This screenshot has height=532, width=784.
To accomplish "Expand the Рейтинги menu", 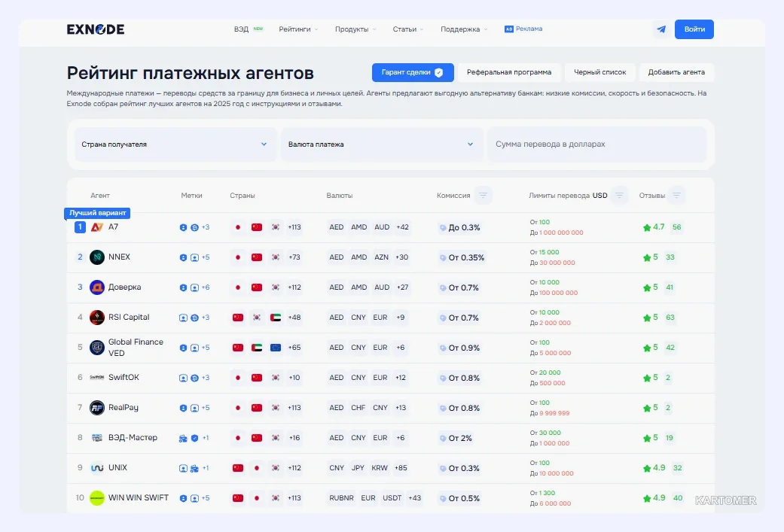I will (298, 29).
